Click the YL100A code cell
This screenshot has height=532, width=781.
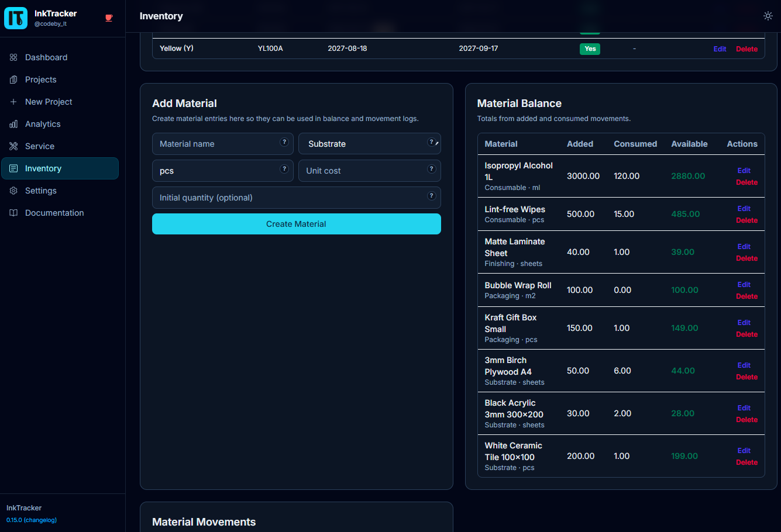click(270, 49)
